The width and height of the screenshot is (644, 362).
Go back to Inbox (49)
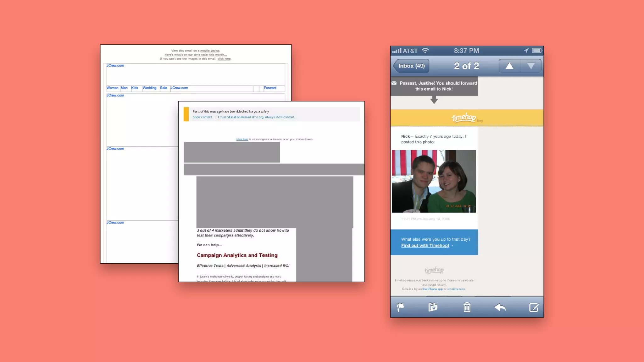[411, 66]
